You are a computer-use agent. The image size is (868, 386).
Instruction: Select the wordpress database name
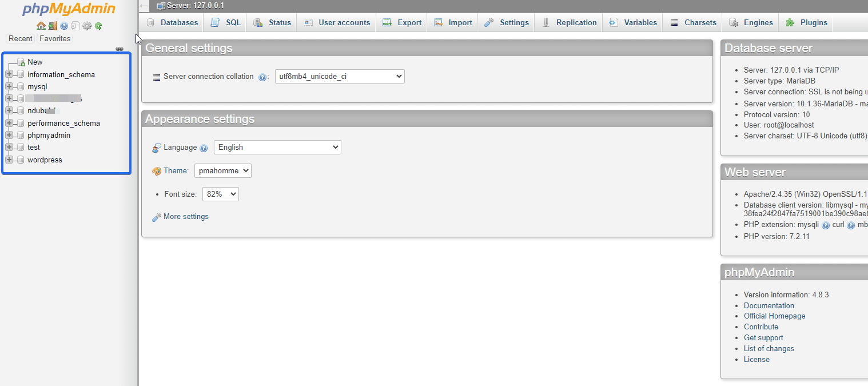point(45,160)
